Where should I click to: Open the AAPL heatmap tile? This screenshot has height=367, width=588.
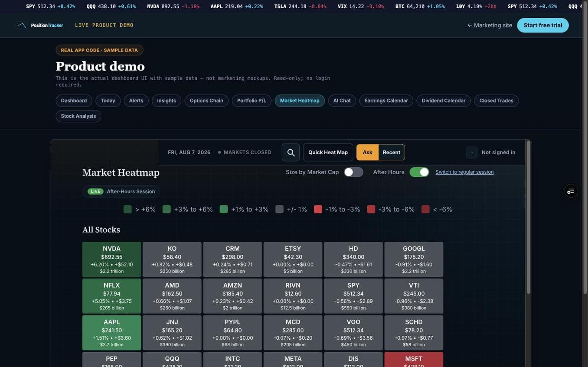pos(112,333)
